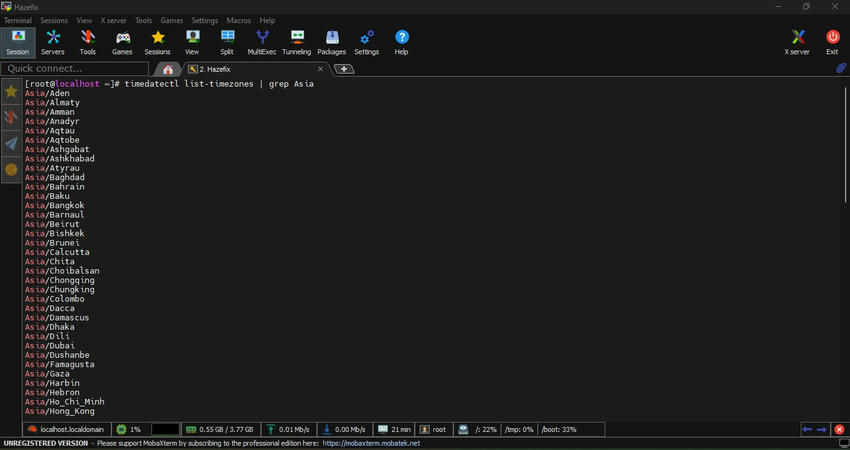850x450 pixels.
Task: Open the Tools toolbar icon
Action: [87, 42]
